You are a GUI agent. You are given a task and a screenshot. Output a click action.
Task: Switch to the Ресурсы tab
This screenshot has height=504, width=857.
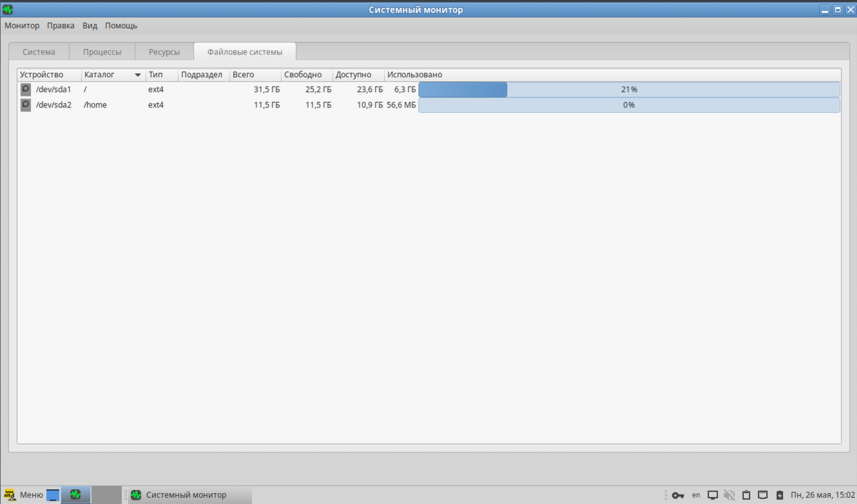(164, 52)
